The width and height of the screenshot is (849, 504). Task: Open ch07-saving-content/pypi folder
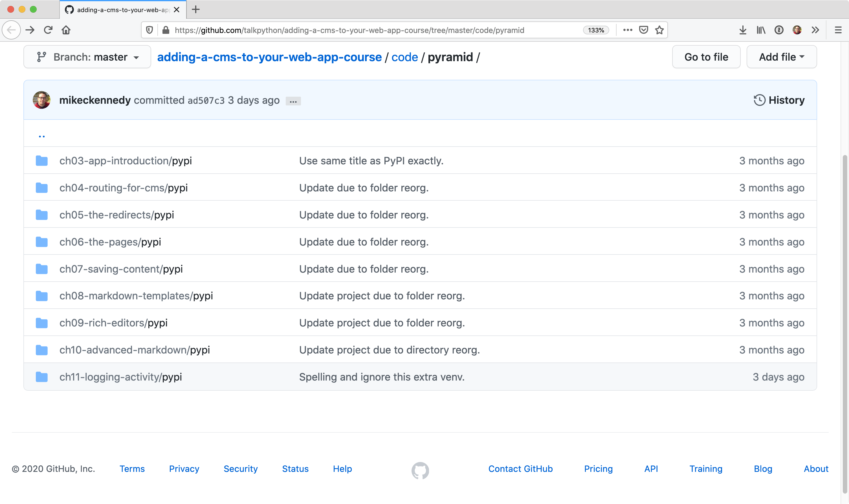(x=121, y=269)
